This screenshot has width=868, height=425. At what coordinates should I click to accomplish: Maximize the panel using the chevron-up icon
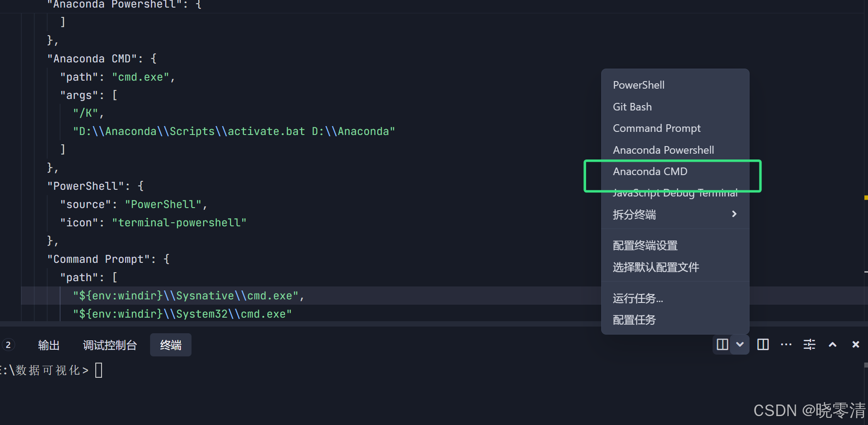pos(832,344)
